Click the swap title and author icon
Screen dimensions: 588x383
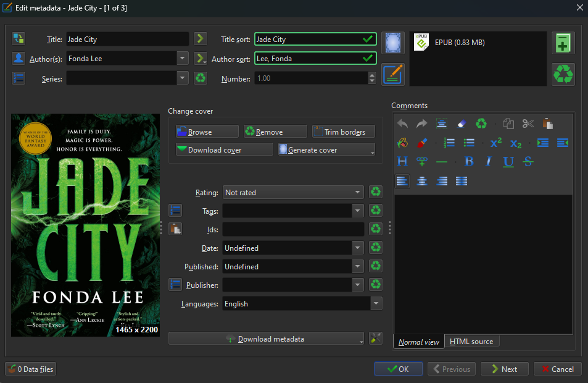[19, 39]
